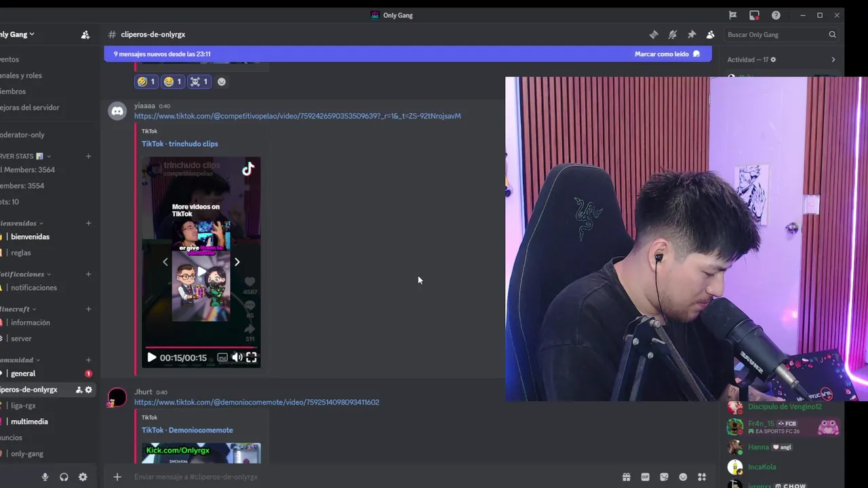Open the threads icon in channel header

(654, 35)
